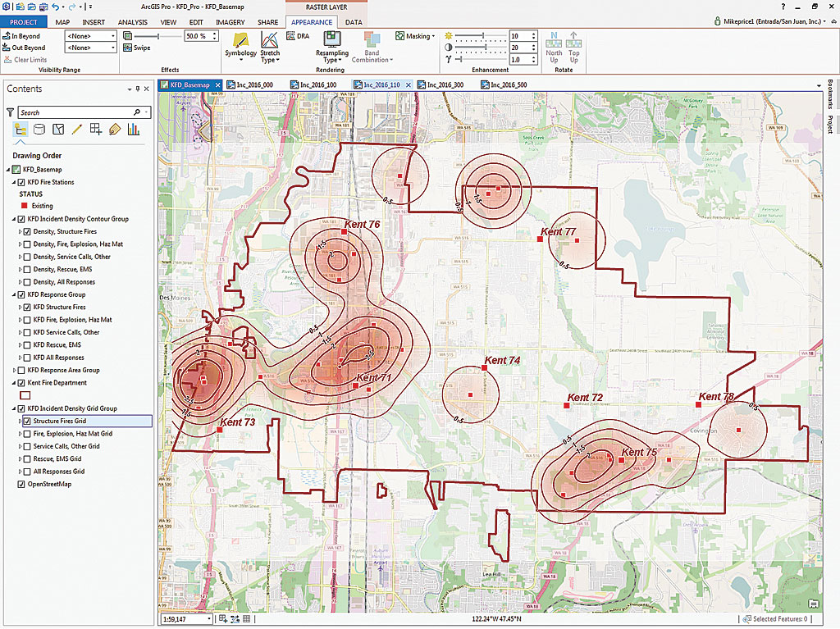Click the Swipe tool

(137, 48)
